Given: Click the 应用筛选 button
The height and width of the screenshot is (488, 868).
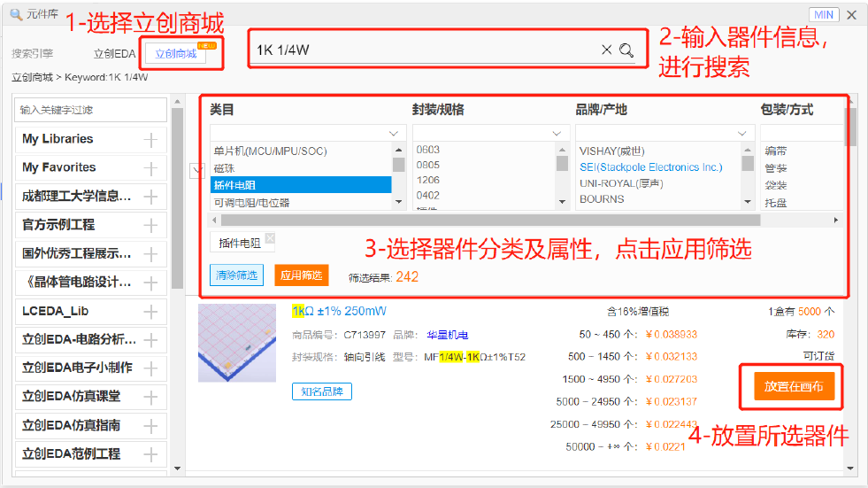Looking at the screenshot, I should [x=301, y=275].
